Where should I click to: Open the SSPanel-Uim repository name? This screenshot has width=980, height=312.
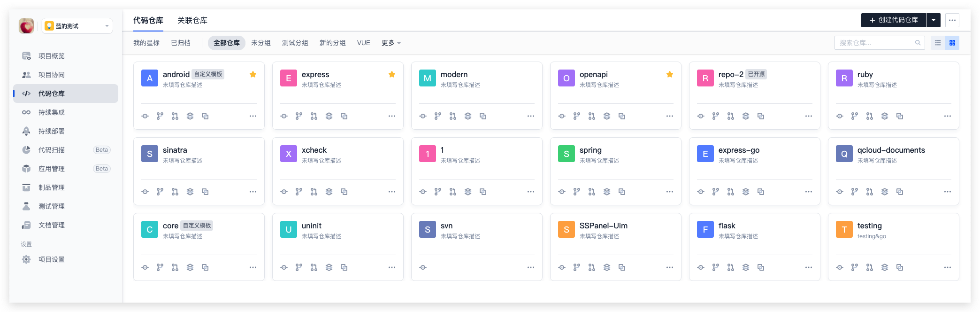pos(604,226)
